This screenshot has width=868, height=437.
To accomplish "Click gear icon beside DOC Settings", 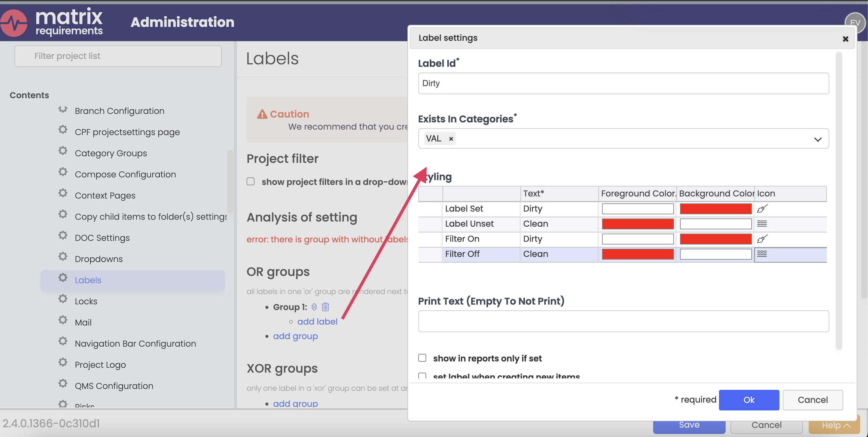I will point(63,235).
